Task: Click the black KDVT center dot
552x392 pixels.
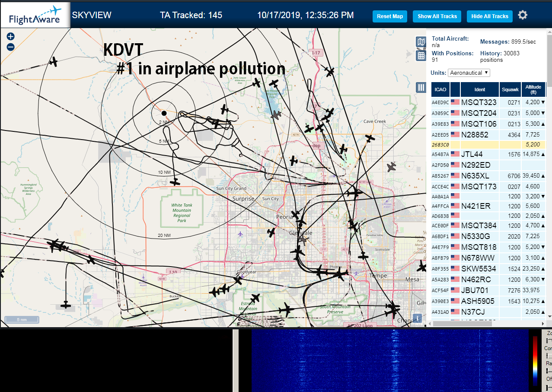Action: [164, 113]
